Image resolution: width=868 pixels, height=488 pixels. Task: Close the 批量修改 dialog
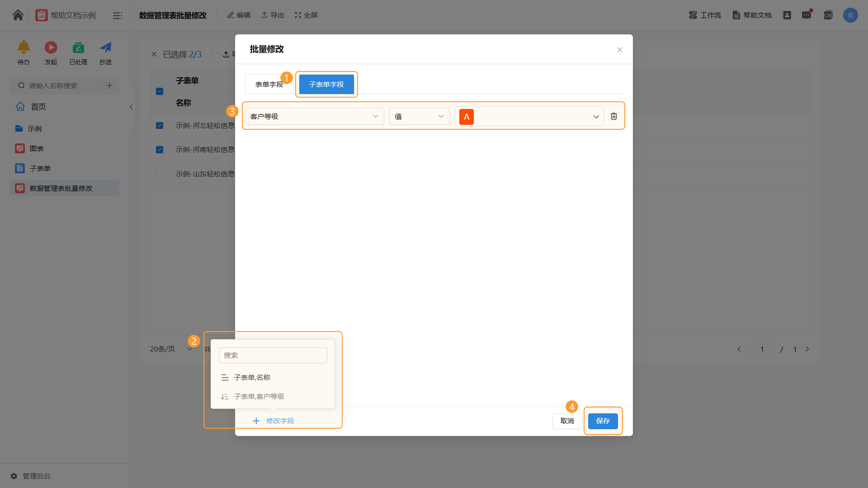pyautogui.click(x=619, y=50)
